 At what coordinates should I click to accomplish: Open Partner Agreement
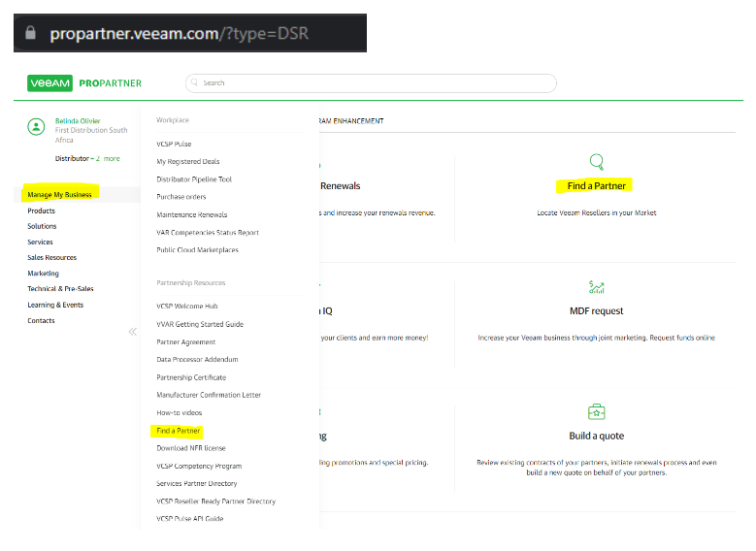tap(185, 341)
